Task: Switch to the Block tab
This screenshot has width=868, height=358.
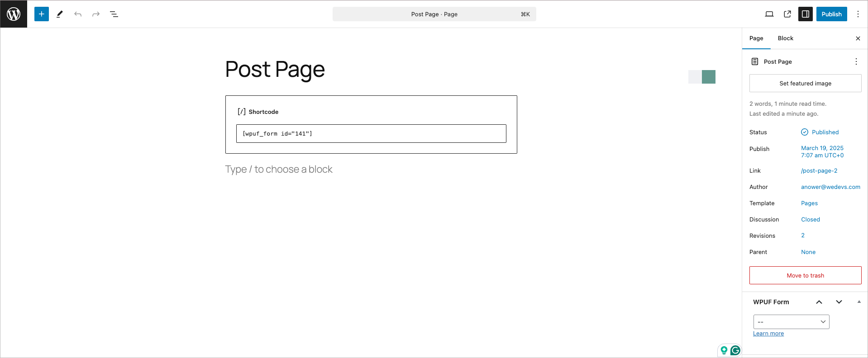Action: click(785, 38)
